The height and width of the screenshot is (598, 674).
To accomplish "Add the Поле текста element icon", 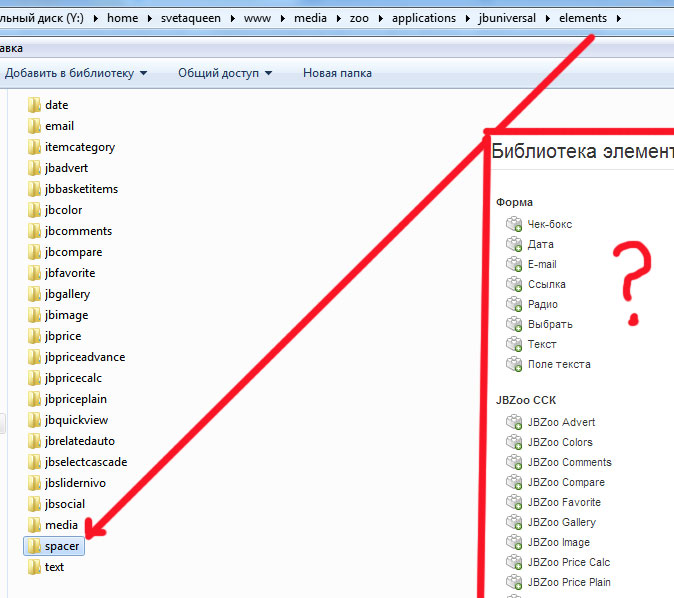I will point(514,364).
